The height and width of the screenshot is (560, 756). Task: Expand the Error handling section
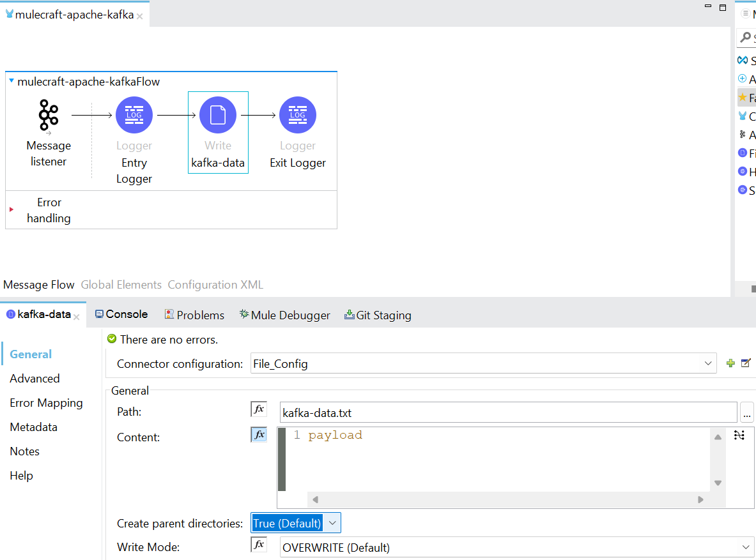[12, 209]
